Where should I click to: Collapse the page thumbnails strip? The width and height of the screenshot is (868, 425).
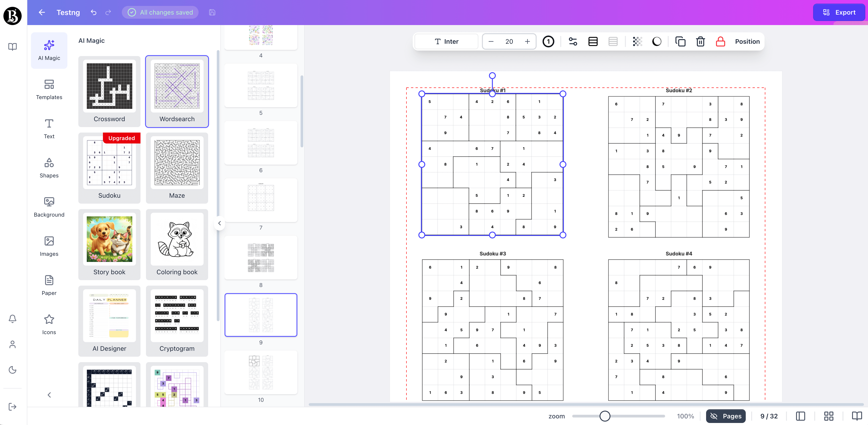219,223
